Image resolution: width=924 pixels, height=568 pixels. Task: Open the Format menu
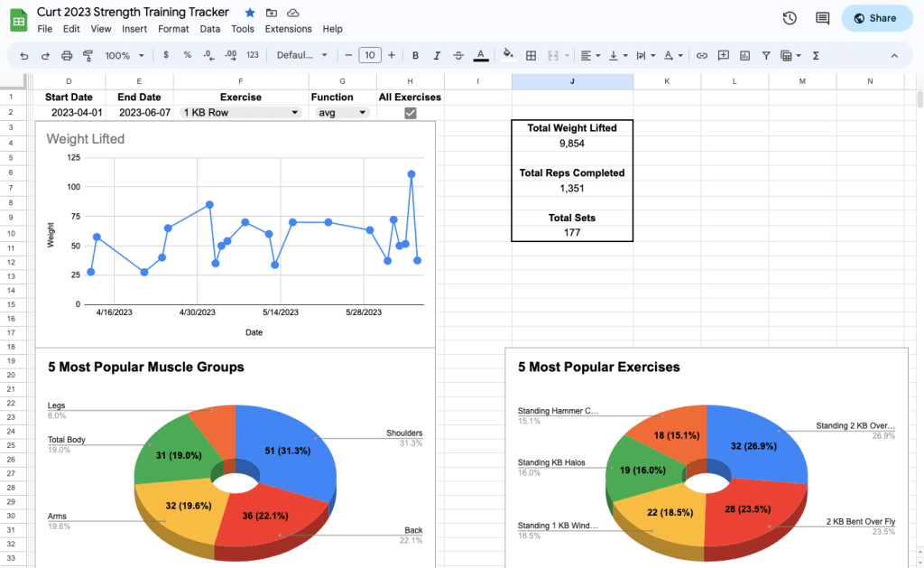click(173, 29)
